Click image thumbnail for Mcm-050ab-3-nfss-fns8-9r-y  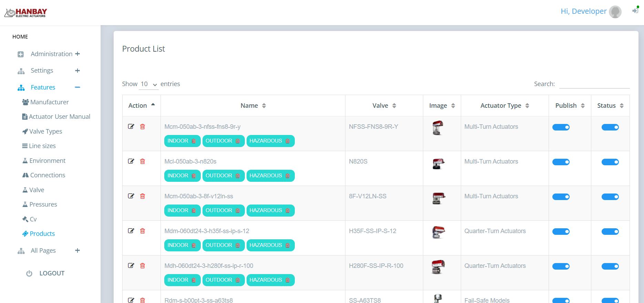click(x=438, y=128)
